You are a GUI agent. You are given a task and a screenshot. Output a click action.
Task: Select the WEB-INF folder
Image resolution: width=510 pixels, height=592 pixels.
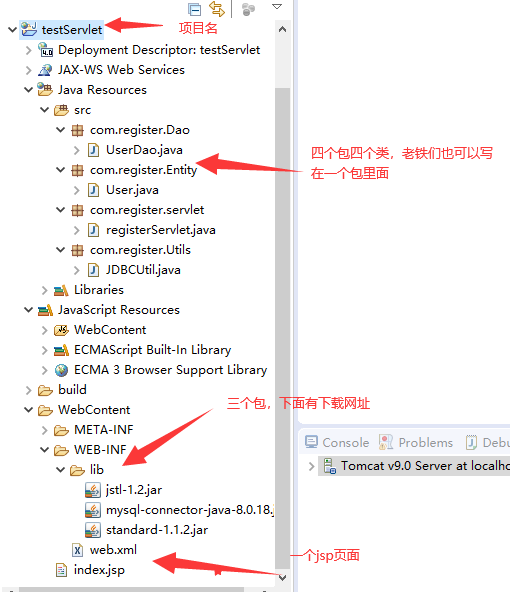click(x=100, y=450)
